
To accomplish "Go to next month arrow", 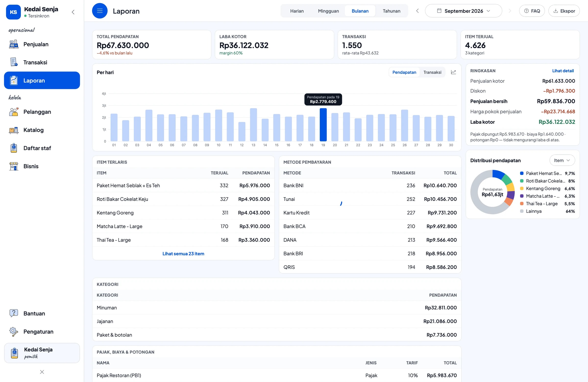I will coord(509,11).
